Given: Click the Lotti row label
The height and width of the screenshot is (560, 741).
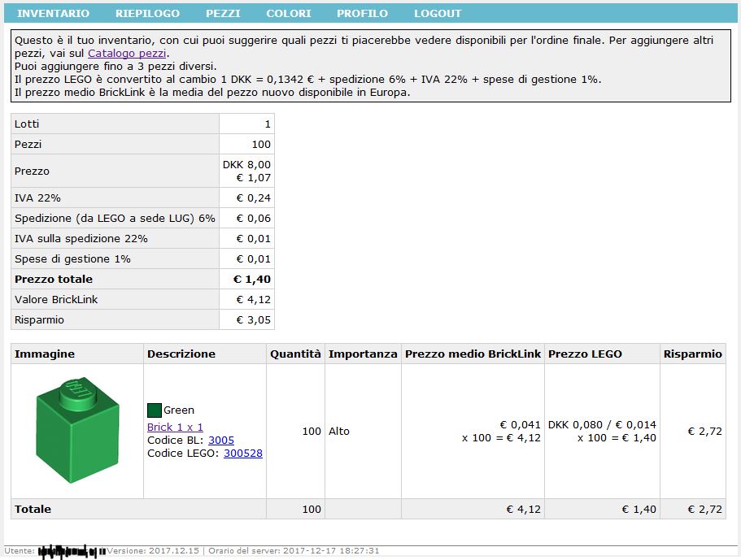Looking at the screenshot, I should coord(27,124).
